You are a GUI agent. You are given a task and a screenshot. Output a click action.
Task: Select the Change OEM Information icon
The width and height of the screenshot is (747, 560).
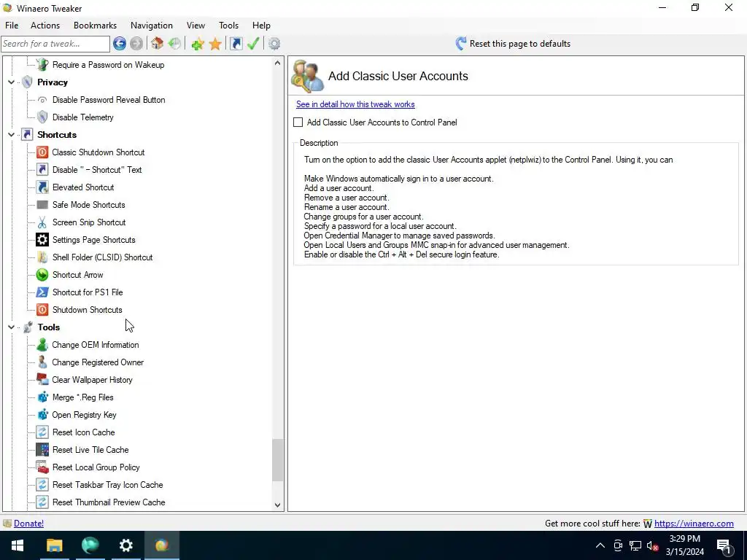coord(42,345)
